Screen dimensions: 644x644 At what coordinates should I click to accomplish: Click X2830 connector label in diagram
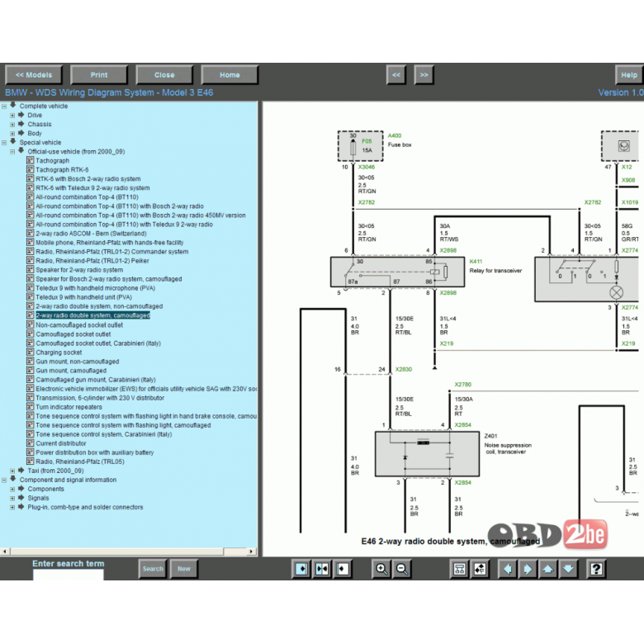click(403, 369)
